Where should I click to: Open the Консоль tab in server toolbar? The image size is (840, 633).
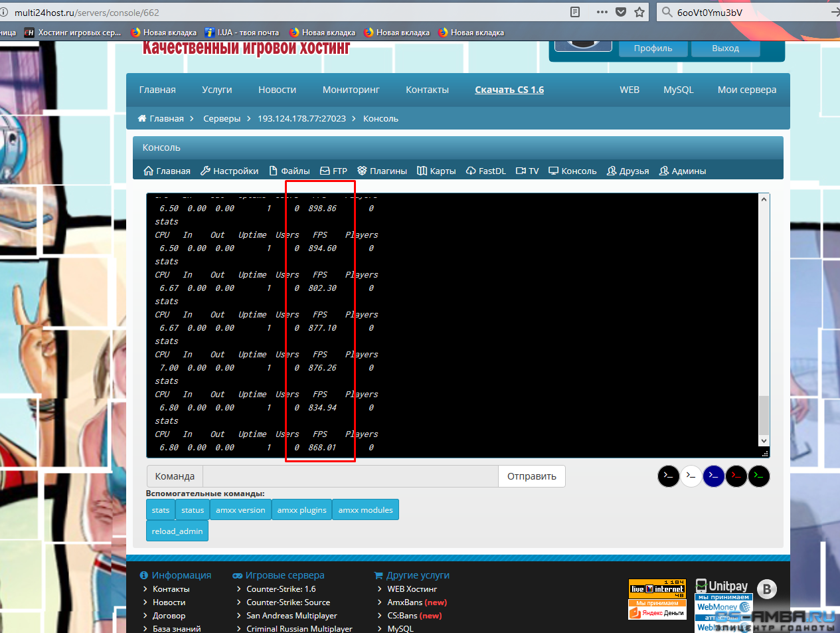coord(572,171)
